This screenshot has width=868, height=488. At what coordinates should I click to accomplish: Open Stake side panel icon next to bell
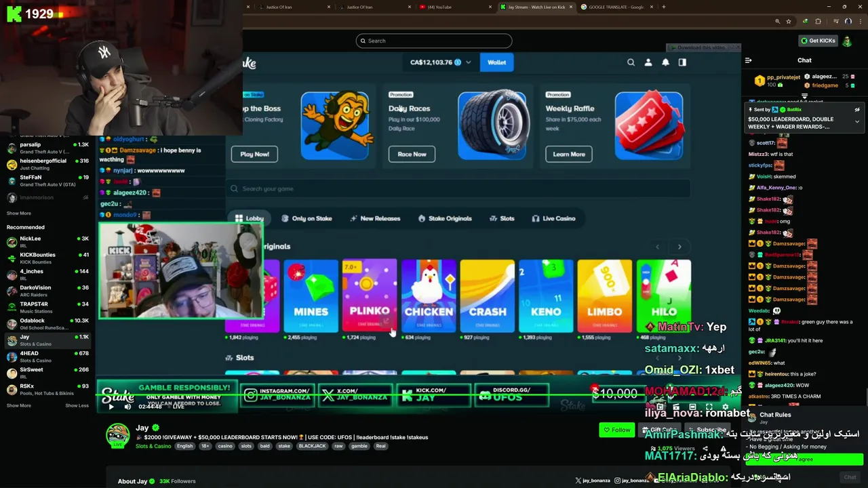point(682,62)
